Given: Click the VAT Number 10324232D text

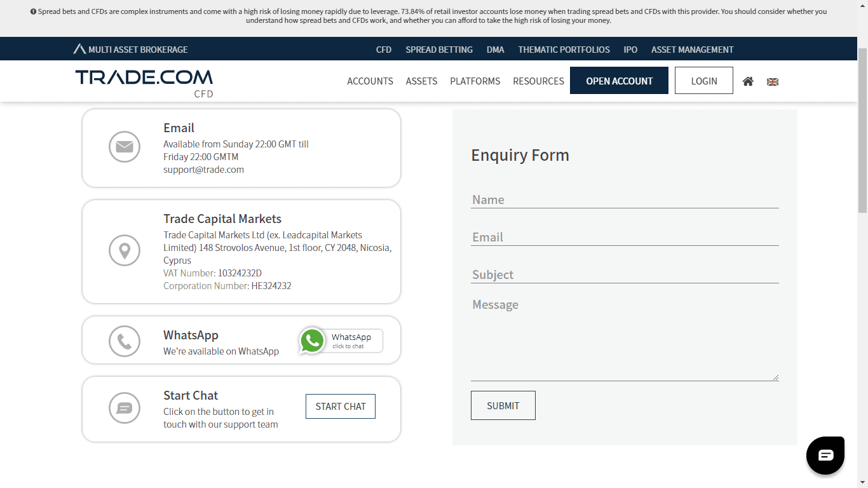Looking at the screenshot, I should pos(212,273).
